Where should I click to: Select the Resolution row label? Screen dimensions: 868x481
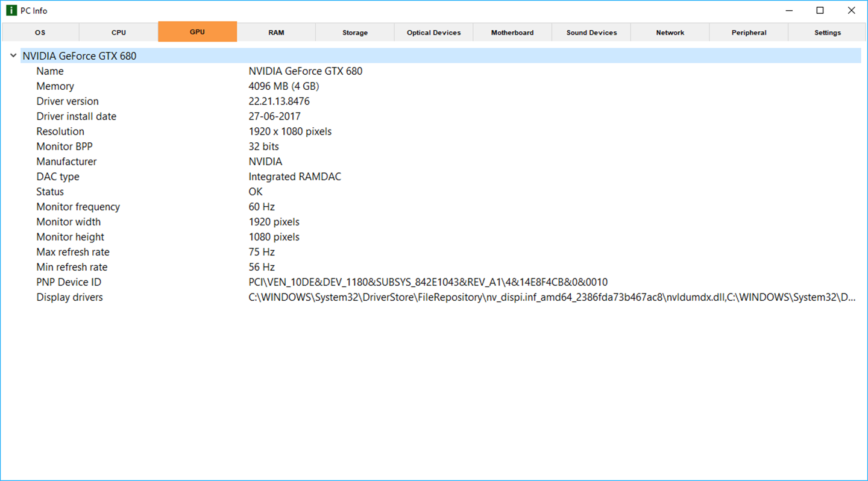[x=60, y=131]
